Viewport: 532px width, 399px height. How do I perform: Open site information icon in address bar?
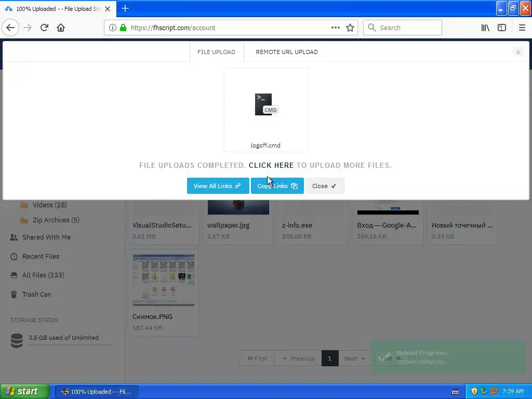tap(112, 28)
